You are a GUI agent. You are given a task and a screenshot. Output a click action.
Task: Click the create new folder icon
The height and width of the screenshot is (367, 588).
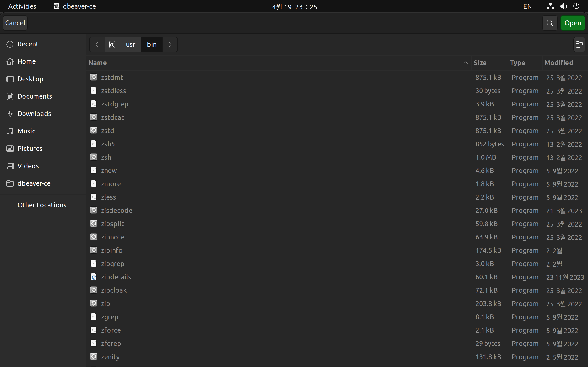point(579,44)
